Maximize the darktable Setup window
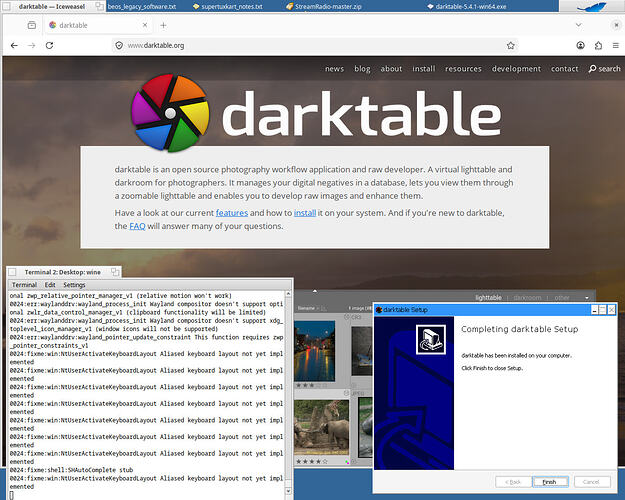 coord(603,310)
